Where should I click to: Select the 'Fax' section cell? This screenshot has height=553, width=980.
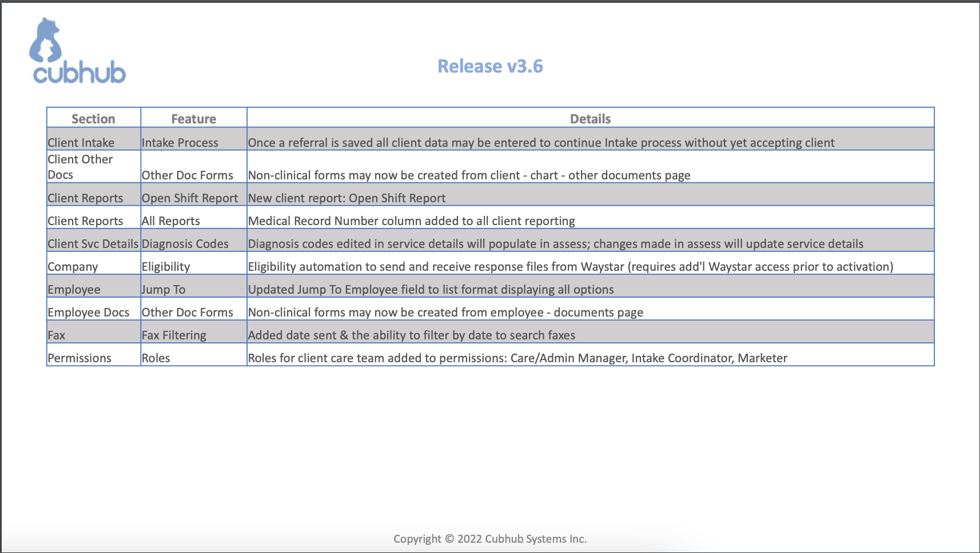click(x=94, y=332)
